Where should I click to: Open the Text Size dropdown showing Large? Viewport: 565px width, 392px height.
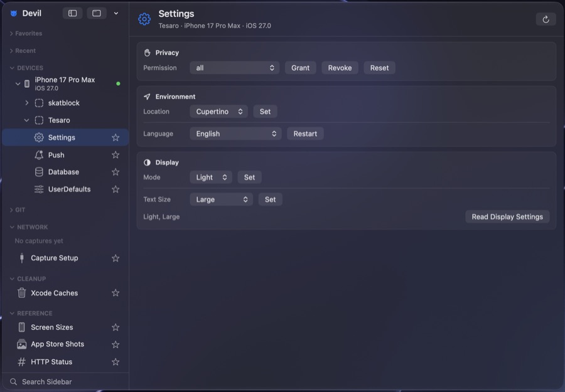point(221,199)
